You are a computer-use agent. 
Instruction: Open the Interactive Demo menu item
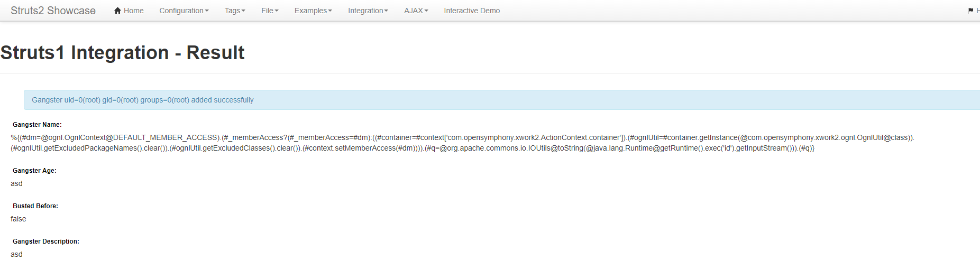472,11
